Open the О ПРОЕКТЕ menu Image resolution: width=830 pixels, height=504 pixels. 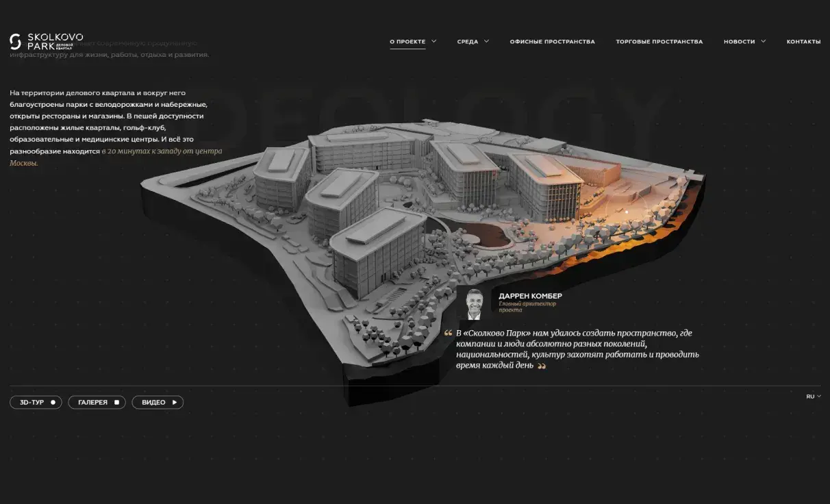407,42
